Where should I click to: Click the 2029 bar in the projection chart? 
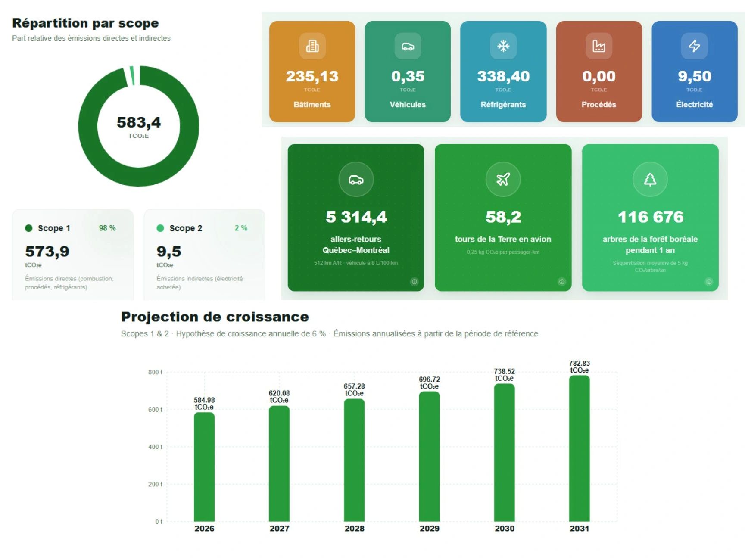click(x=429, y=457)
